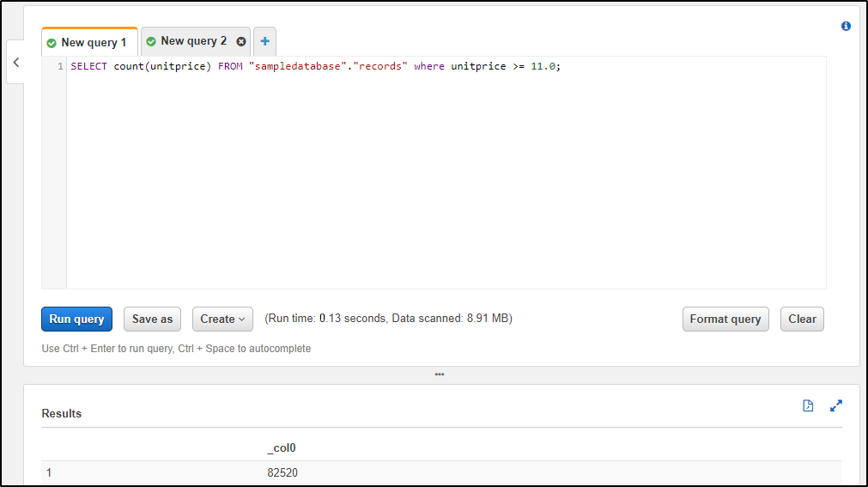Clear the query editor using Clear
Screen dimensions: 868x487
point(802,319)
